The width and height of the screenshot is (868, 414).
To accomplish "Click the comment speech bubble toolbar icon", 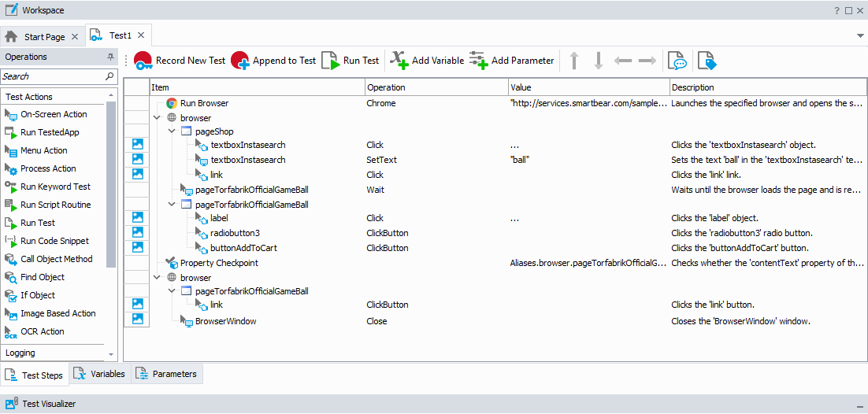I will (x=676, y=61).
